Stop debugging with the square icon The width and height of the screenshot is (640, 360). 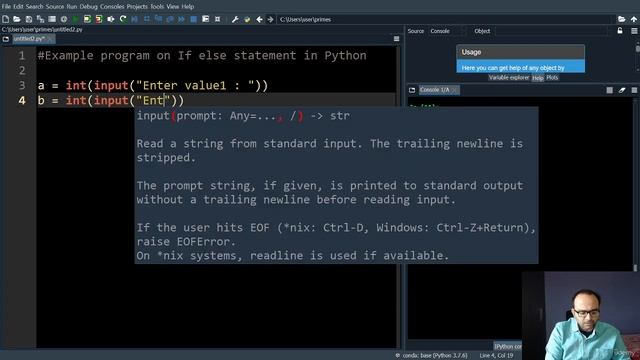tap(193, 19)
